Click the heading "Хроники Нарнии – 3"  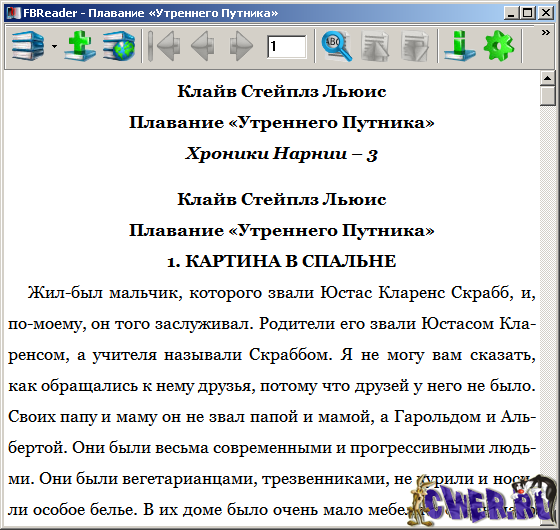tap(282, 154)
